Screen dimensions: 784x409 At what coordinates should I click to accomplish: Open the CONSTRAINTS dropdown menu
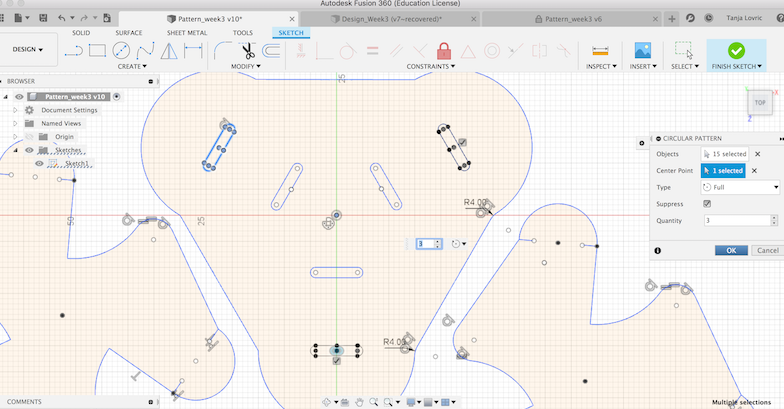tap(430, 66)
